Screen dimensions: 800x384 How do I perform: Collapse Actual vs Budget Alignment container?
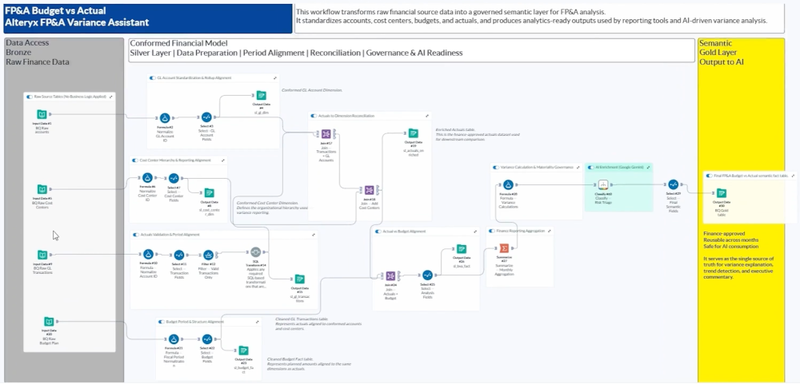click(475, 232)
